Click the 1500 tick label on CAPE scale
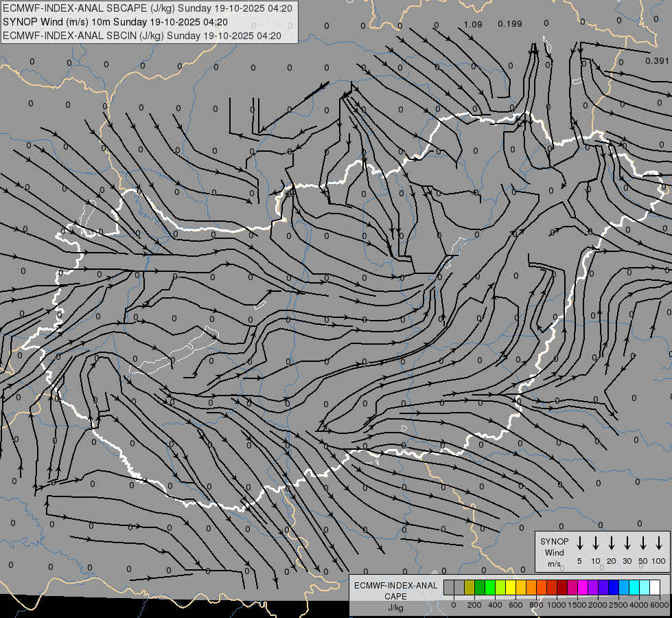This screenshot has height=618, width=672. coord(577,605)
